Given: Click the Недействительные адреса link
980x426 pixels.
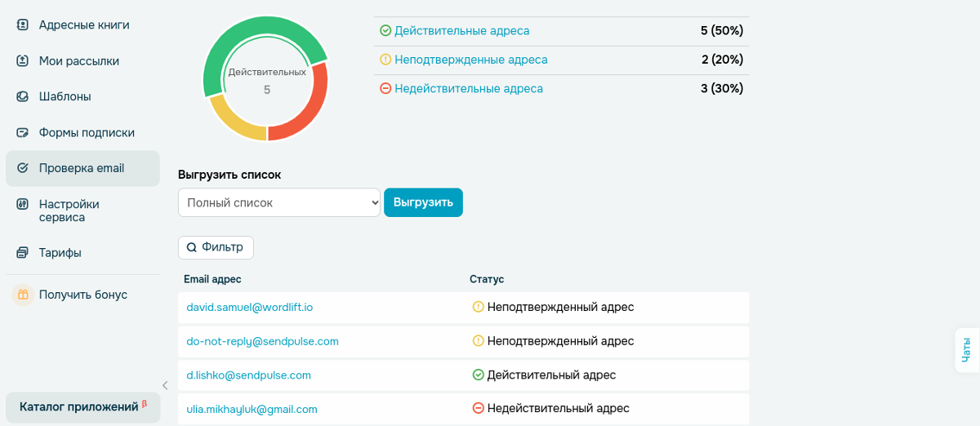Looking at the screenshot, I should click(468, 88).
